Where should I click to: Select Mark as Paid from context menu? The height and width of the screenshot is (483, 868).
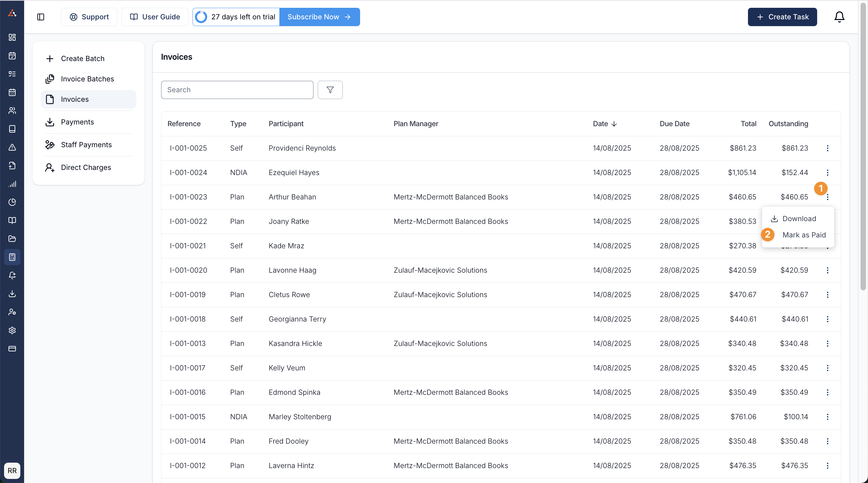[x=804, y=235]
